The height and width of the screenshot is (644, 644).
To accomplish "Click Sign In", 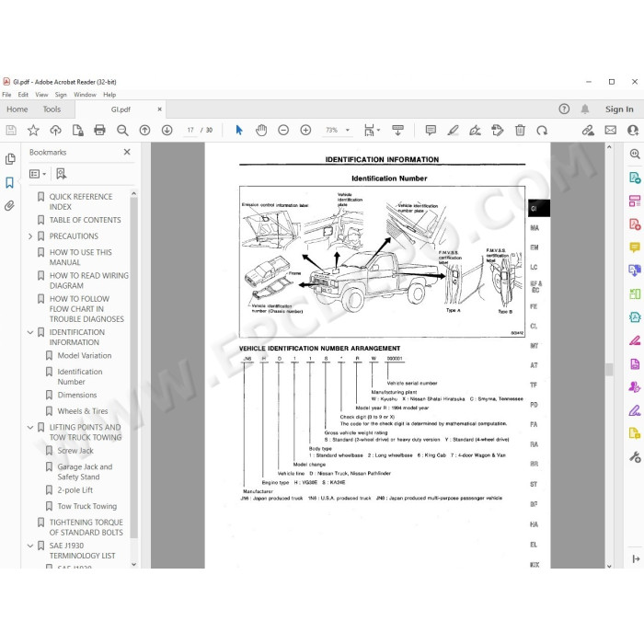I will [x=619, y=109].
